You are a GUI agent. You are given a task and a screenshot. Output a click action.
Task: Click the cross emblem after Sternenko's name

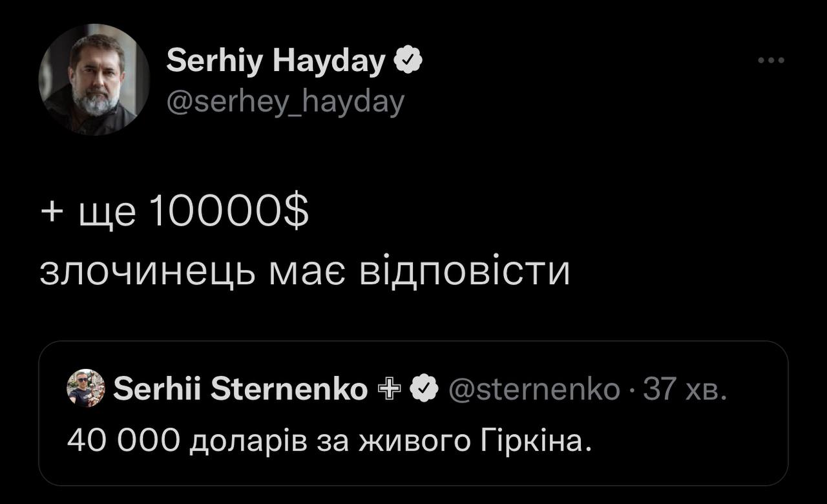392,388
